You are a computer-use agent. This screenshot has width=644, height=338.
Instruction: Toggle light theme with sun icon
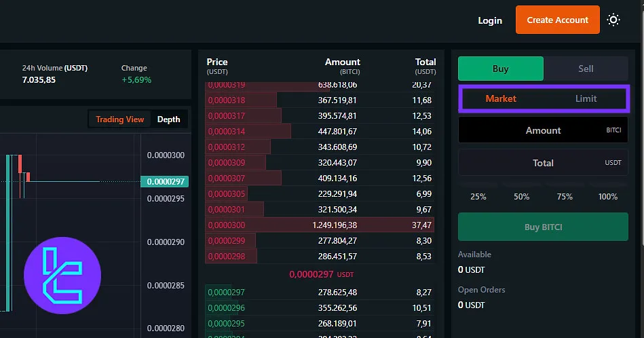coord(613,20)
